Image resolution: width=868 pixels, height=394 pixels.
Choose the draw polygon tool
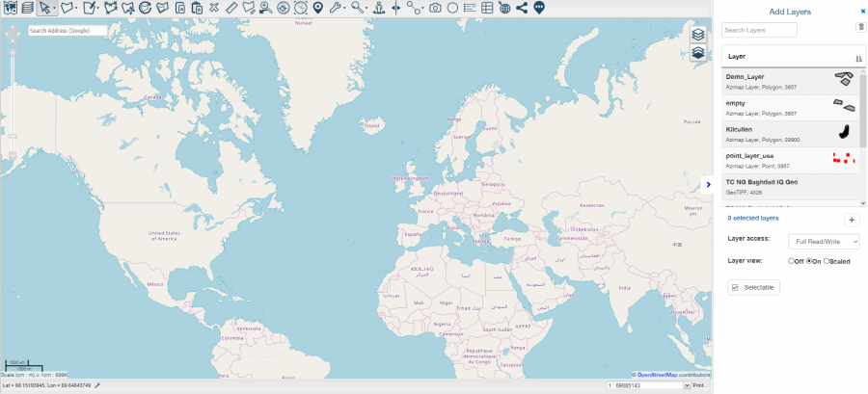click(x=67, y=8)
